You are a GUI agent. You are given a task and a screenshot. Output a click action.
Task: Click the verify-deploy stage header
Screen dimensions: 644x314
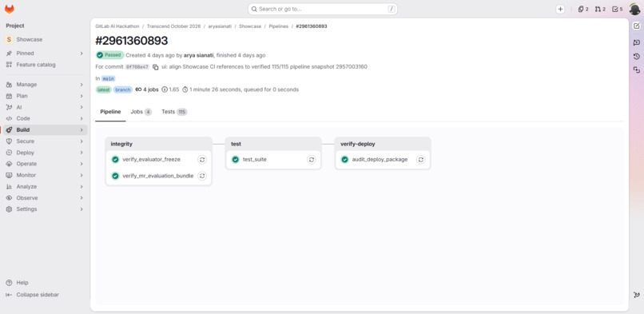click(358, 144)
